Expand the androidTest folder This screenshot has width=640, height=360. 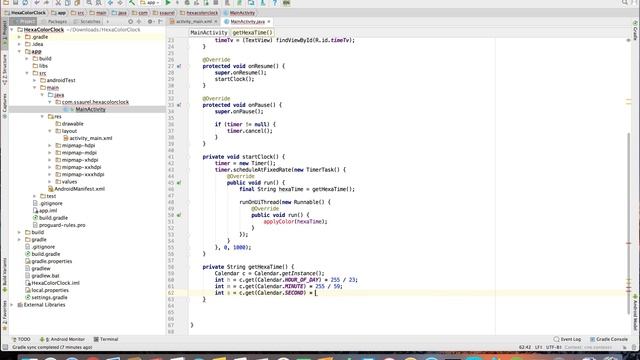35,80
